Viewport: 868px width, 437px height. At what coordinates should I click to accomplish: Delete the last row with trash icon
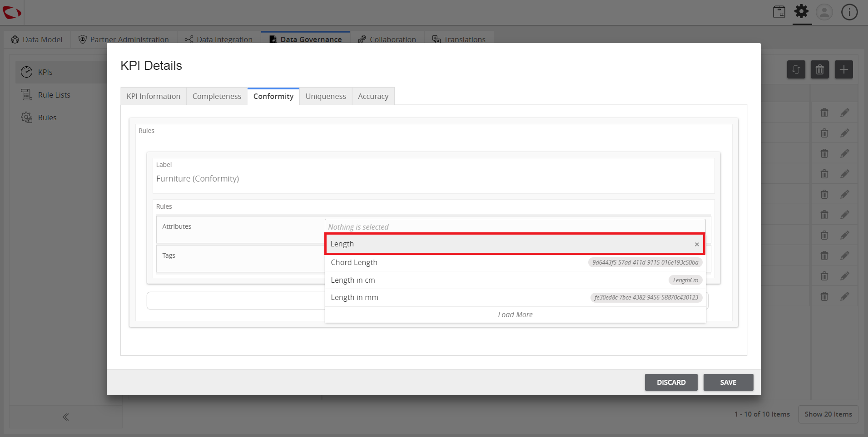pyautogui.click(x=824, y=296)
